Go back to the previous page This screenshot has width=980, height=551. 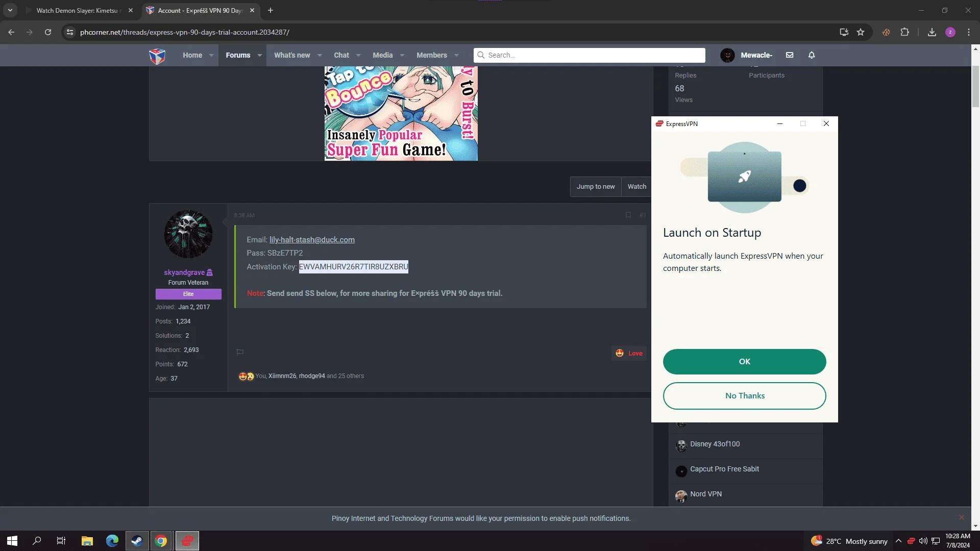pos(11,32)
